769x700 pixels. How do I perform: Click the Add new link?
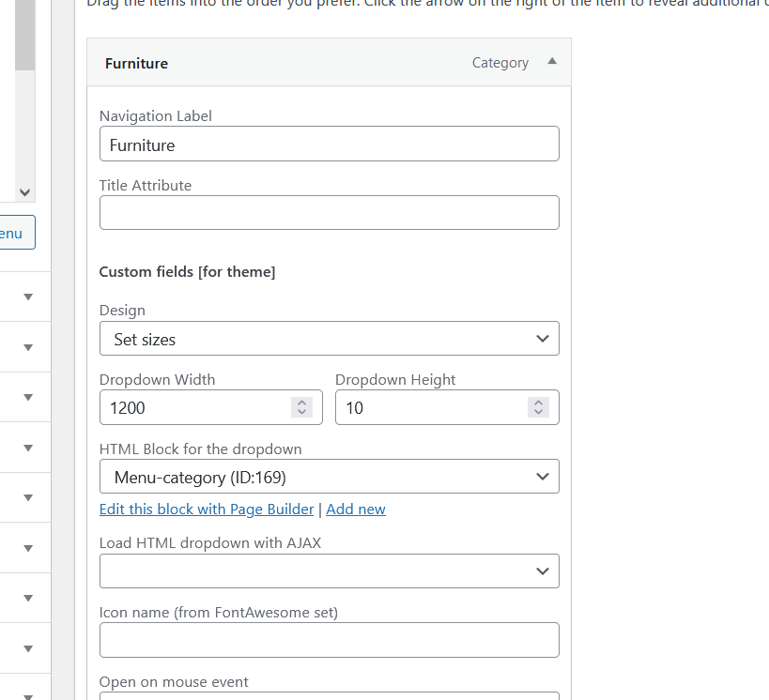[356, 510]
